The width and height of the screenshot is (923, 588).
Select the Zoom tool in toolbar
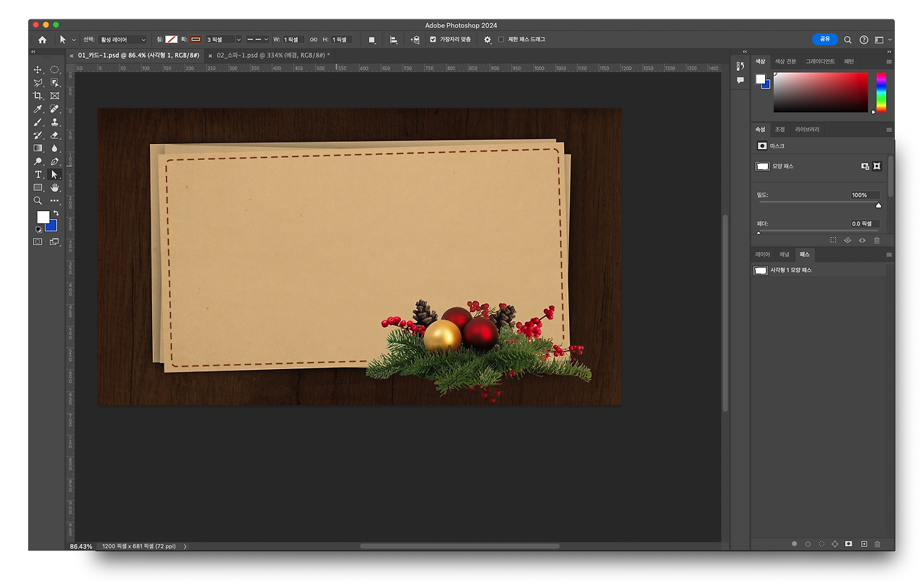coord(38,200)
